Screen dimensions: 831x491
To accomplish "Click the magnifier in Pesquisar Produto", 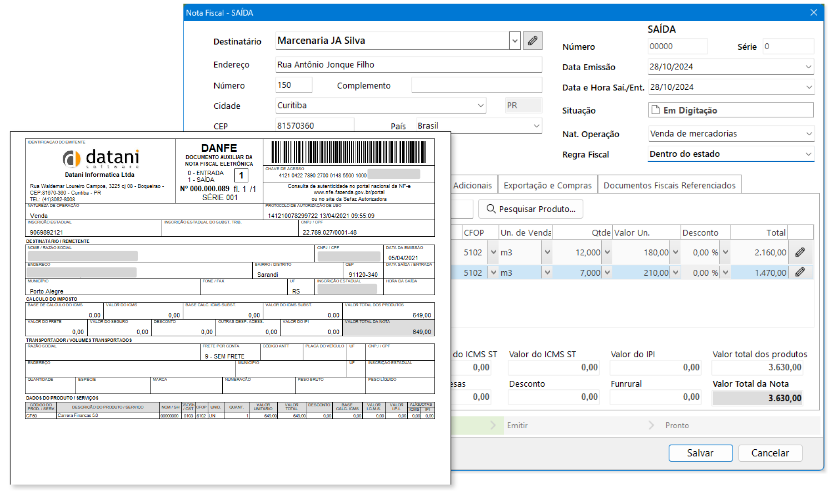I will pos(491,209).
